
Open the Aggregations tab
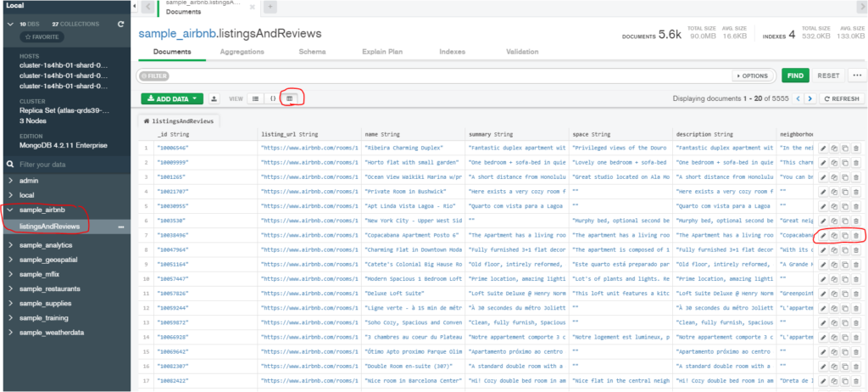pos(242,52)
